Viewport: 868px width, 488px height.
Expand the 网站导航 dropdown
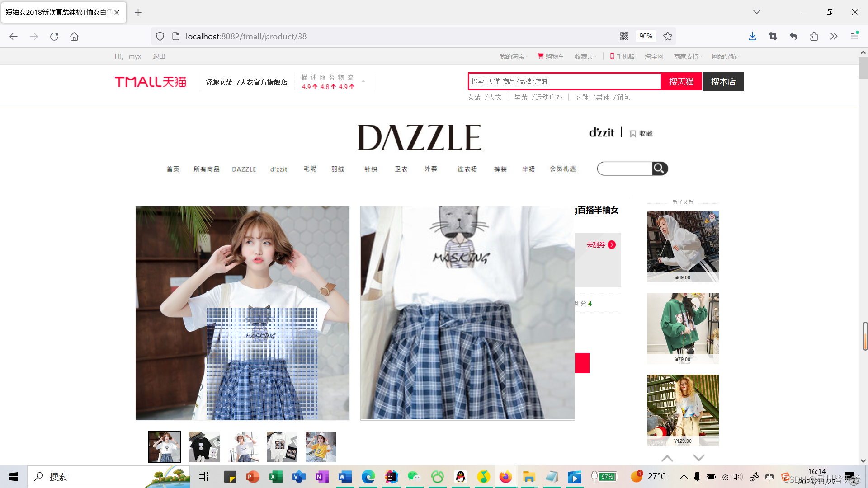726,56
